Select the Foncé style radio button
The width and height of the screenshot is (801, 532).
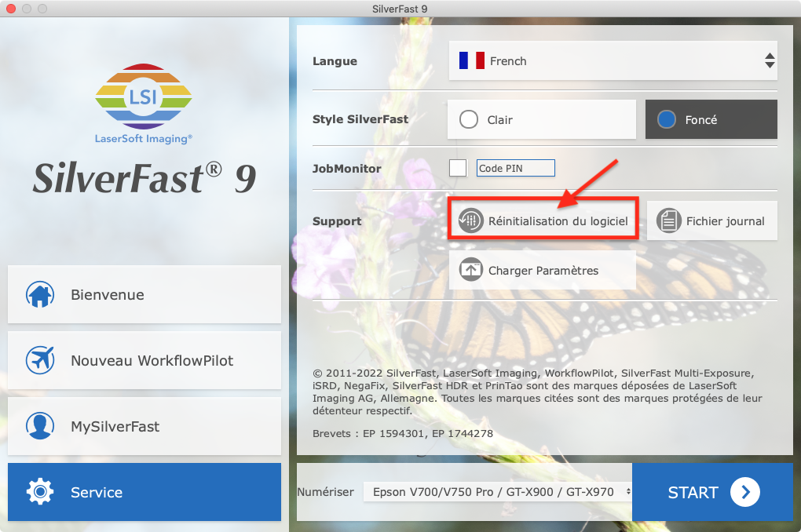[x=666, y=119]
